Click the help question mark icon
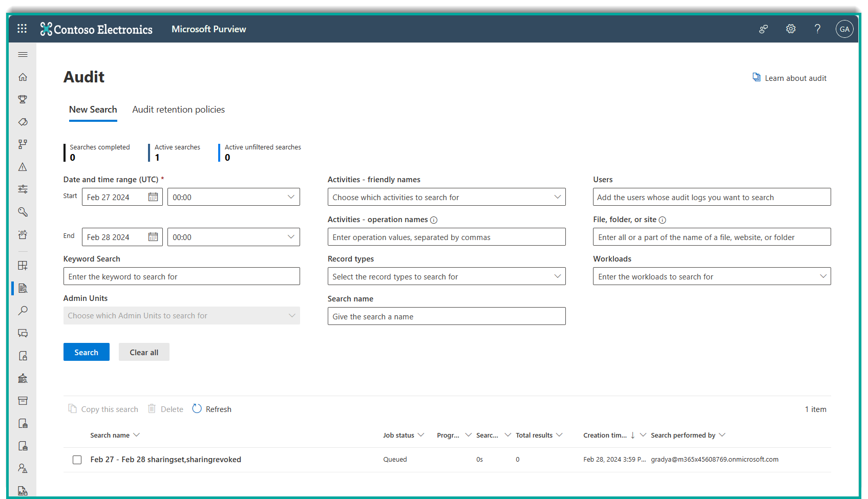Viewport: 868px width, 499px height. [817, 29]
